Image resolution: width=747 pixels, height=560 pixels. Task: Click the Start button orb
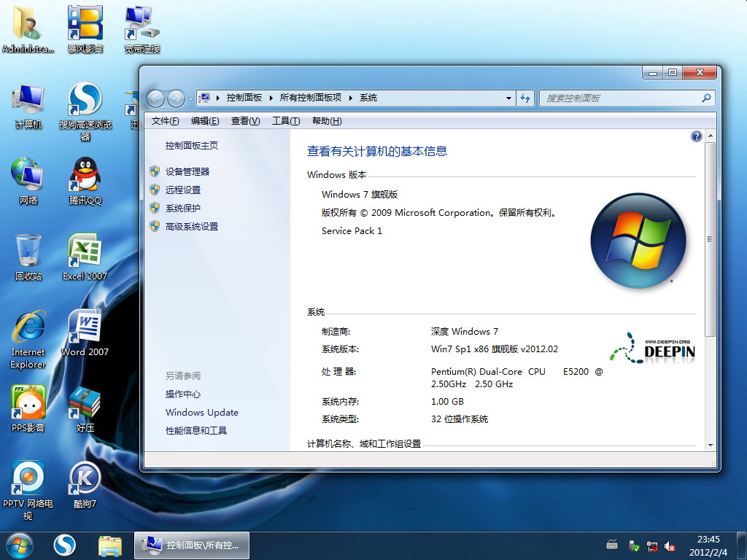click(20, 545)
